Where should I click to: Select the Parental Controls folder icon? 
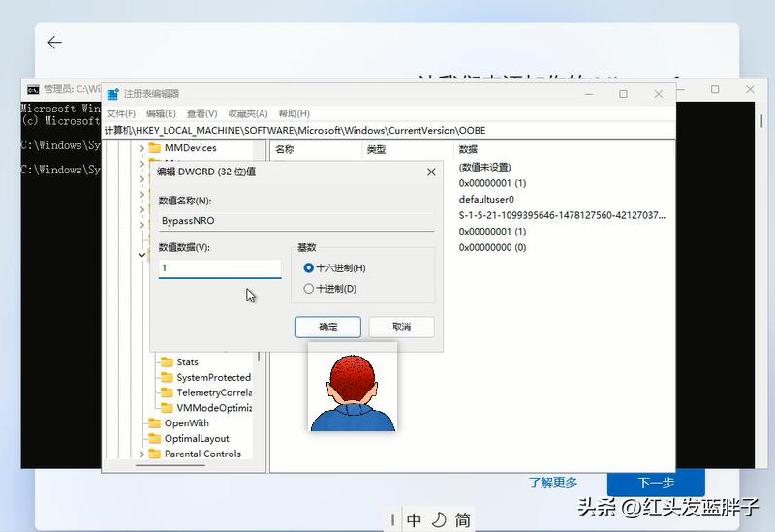coord(155,454)
